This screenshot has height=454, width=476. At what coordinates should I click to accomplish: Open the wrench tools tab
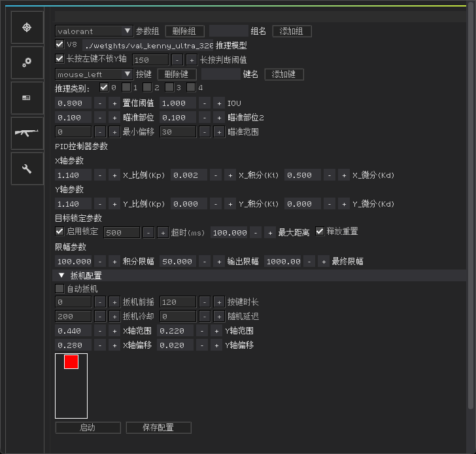click(x=27, y=169)
